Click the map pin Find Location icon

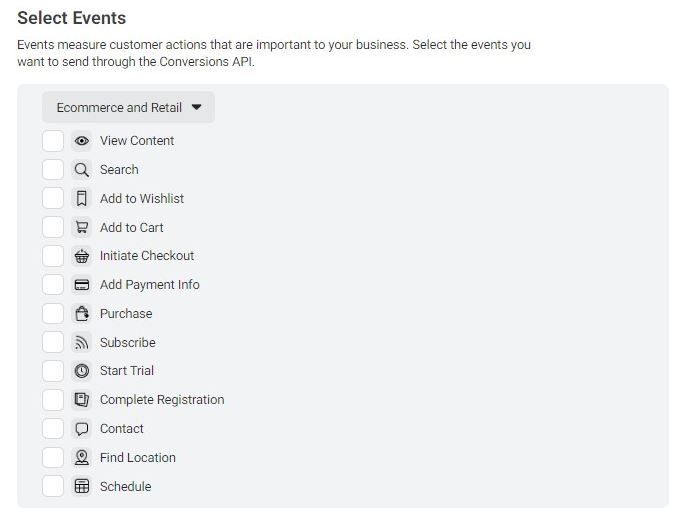coord(81,458)
